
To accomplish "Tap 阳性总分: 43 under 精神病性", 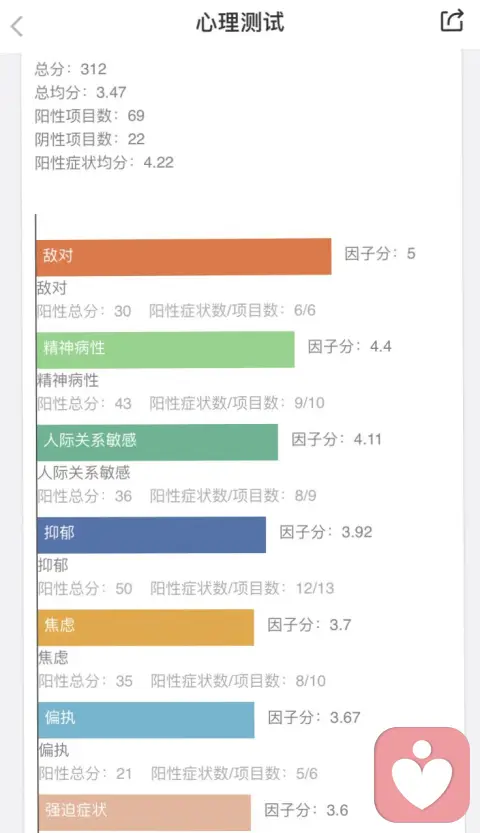I will pyautogui.click(x=84, y=403).
